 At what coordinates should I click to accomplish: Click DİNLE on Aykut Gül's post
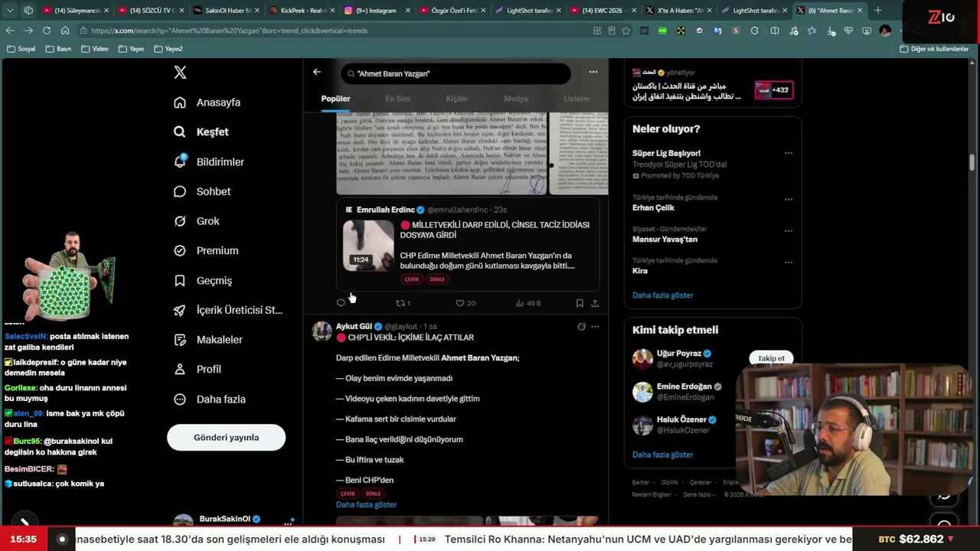(373, 494)
